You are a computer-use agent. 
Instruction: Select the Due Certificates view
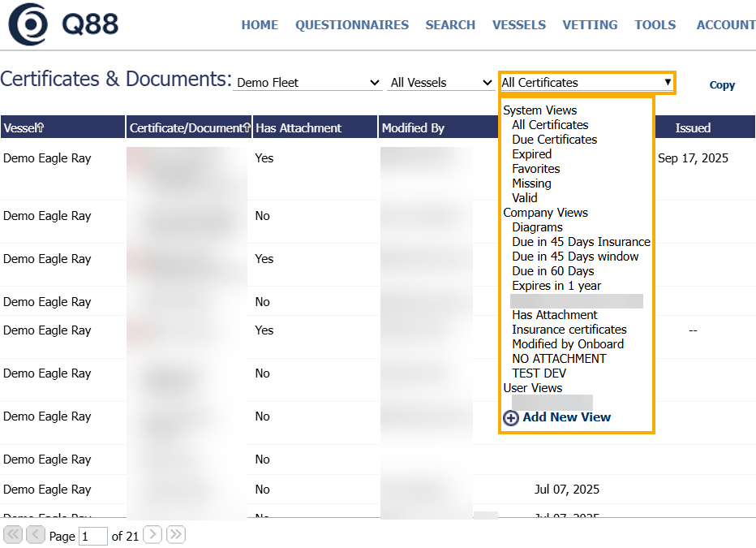[x=554, y=140]
